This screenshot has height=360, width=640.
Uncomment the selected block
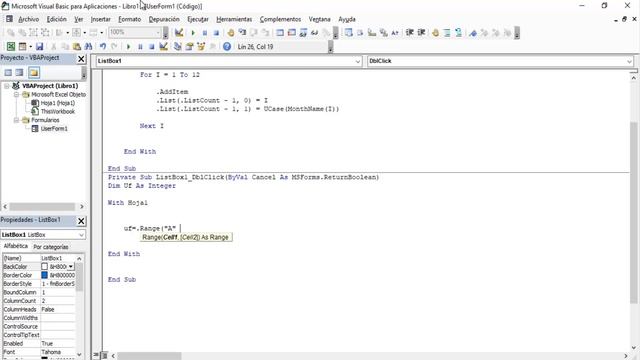pos(458,33)
